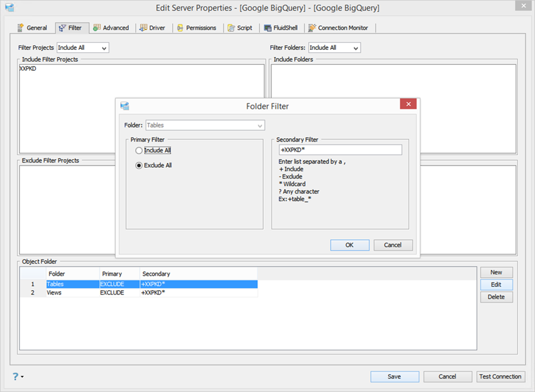Open the Filter Folders dropdown
This screenshot has height=392, width=535.
coord(334,48)
